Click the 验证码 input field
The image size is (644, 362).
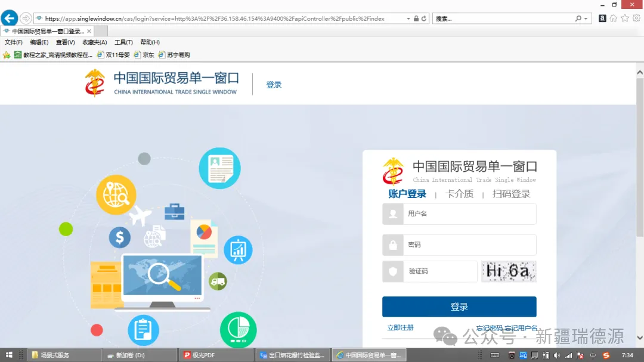(x=429, y=271)
